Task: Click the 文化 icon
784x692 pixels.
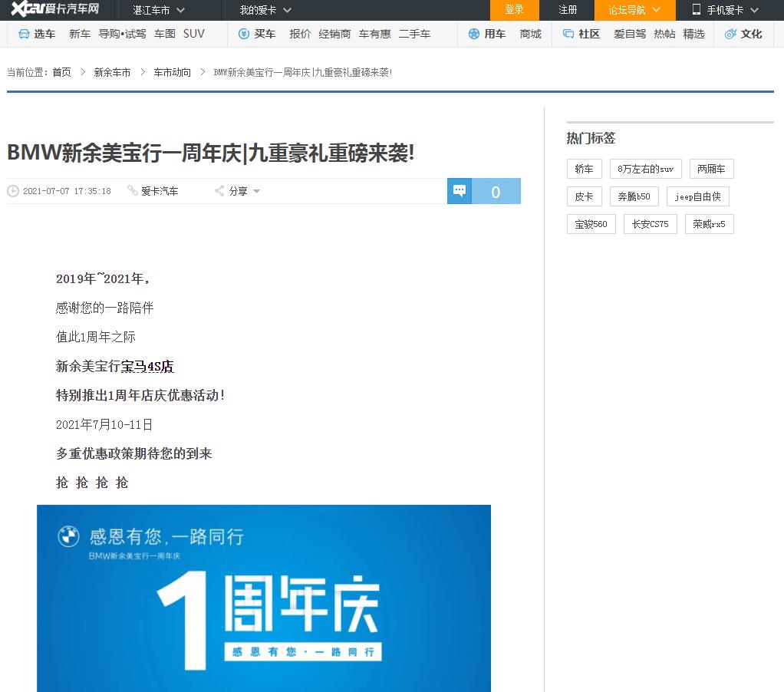Action: point(730,34)
